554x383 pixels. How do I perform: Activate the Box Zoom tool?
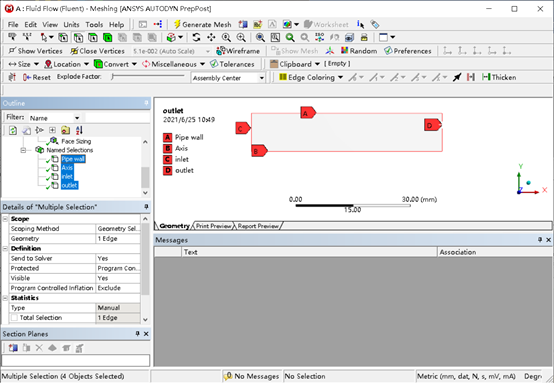241,37
